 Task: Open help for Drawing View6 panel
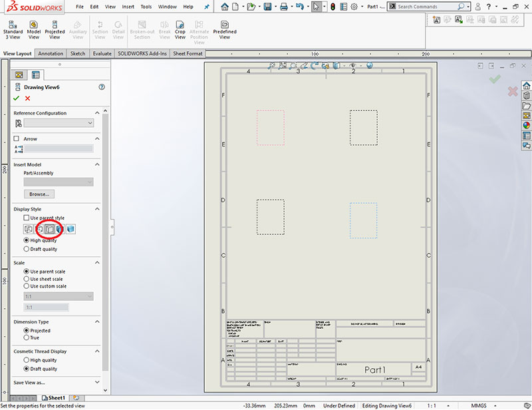102,87
